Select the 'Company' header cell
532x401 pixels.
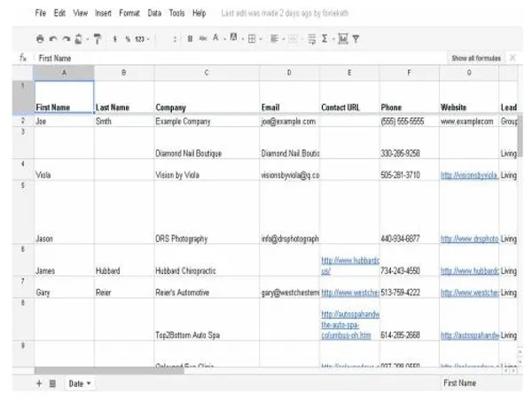click(x=207, y=97)
